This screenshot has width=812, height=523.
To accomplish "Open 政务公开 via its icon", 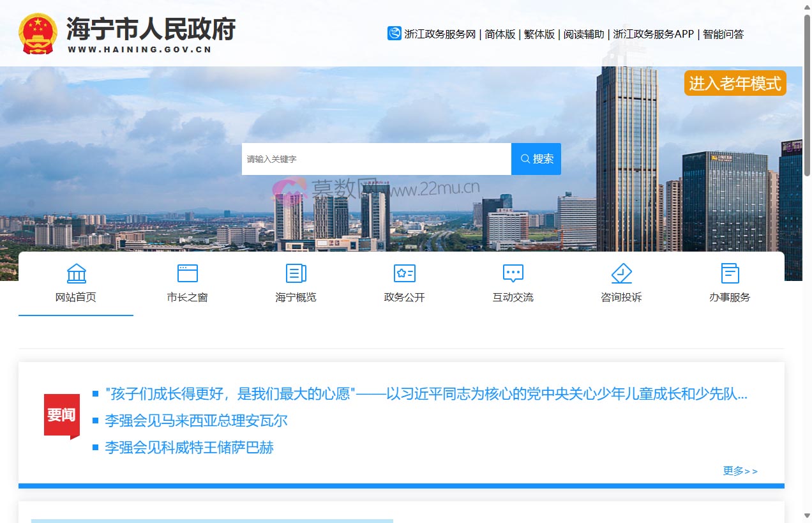I will tap(404, 273).
